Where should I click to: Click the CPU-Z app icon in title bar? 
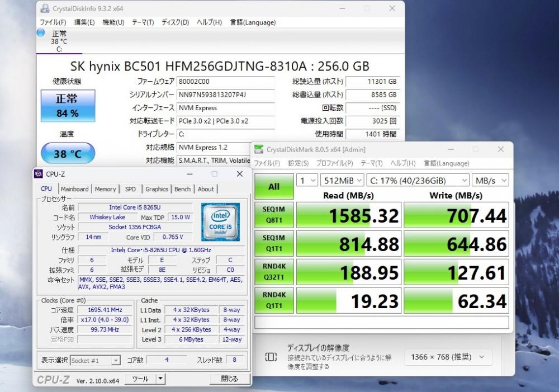tap(39, 174)
